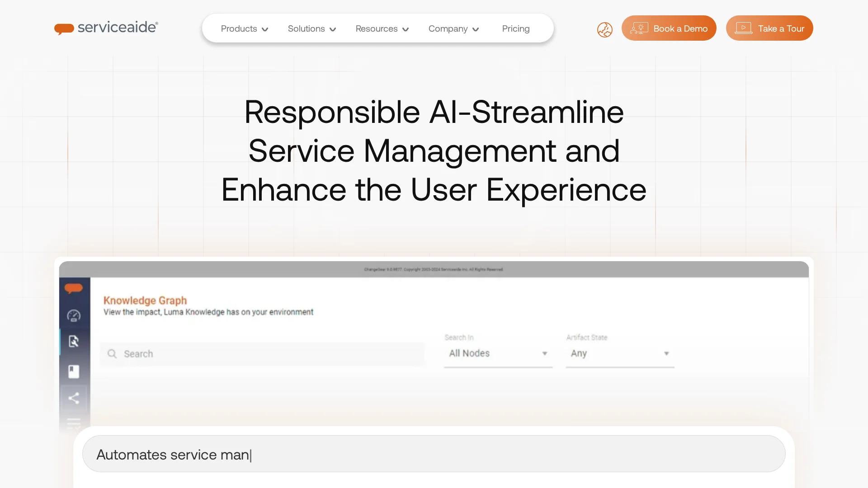Click the Serviceaide logo
Viewport: 868px width, 488px height.
(x=106, y=28)
